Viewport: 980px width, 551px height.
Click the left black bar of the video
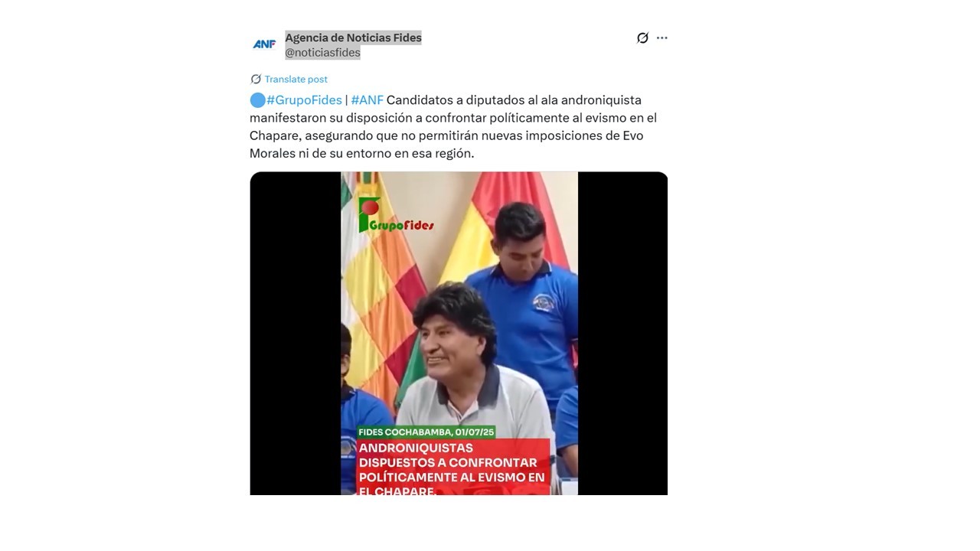pyautogui.click(x=295, y=333)
